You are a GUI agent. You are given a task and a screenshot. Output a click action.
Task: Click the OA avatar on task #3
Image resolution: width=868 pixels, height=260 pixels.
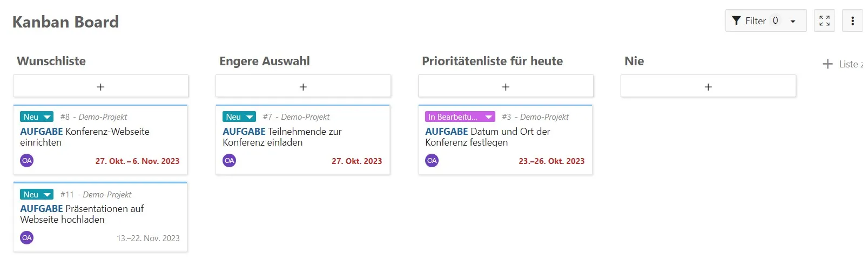click(432, 161)
